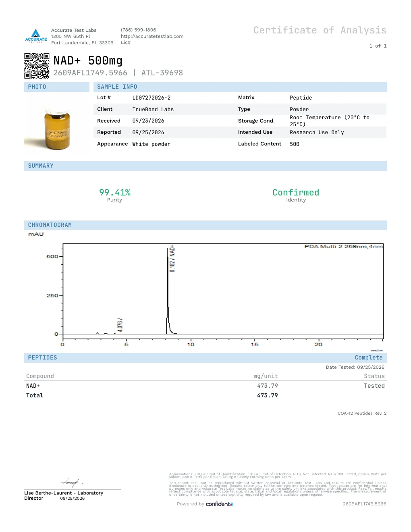Click the 1 of 1 page indicator
This screenshot has height=532, width=411.
tap(378, 46)
